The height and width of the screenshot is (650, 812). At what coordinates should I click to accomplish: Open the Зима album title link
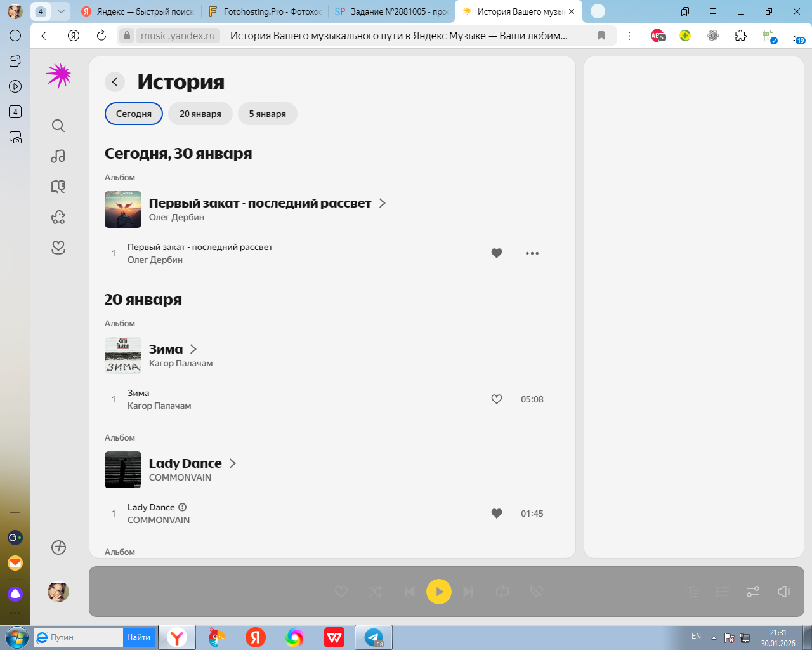click(x=166, y=349)
